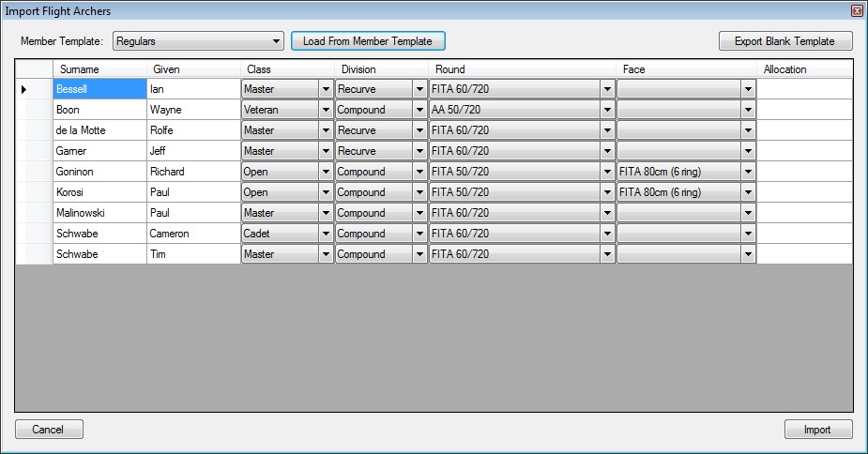Click the Class column header
This screenshot has height=454, width=868.
287,69
